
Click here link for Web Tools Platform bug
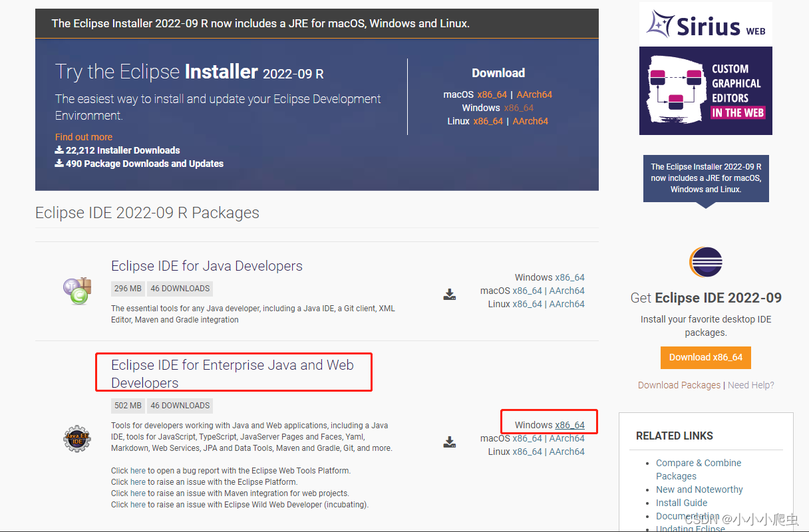coord(138,470)
